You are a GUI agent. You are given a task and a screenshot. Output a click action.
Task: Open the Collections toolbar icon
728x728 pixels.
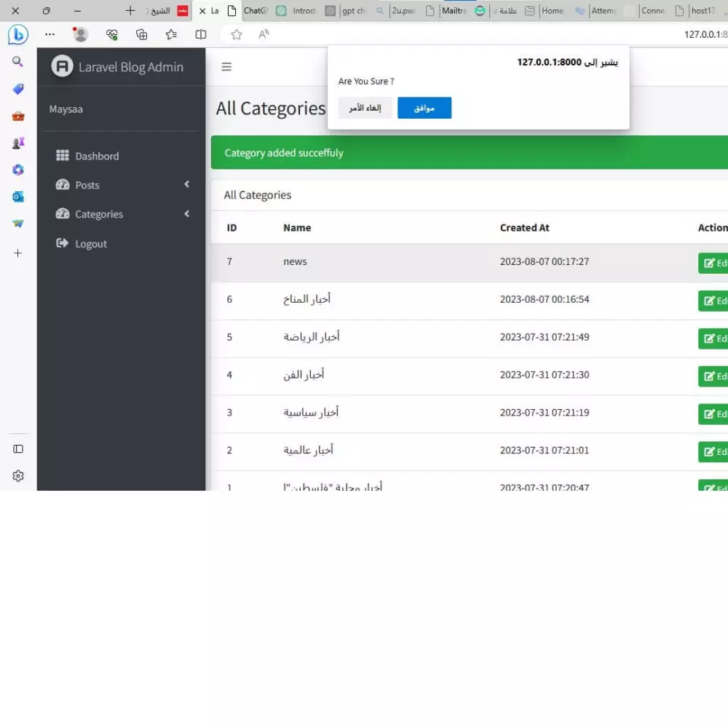coord(142,34)
